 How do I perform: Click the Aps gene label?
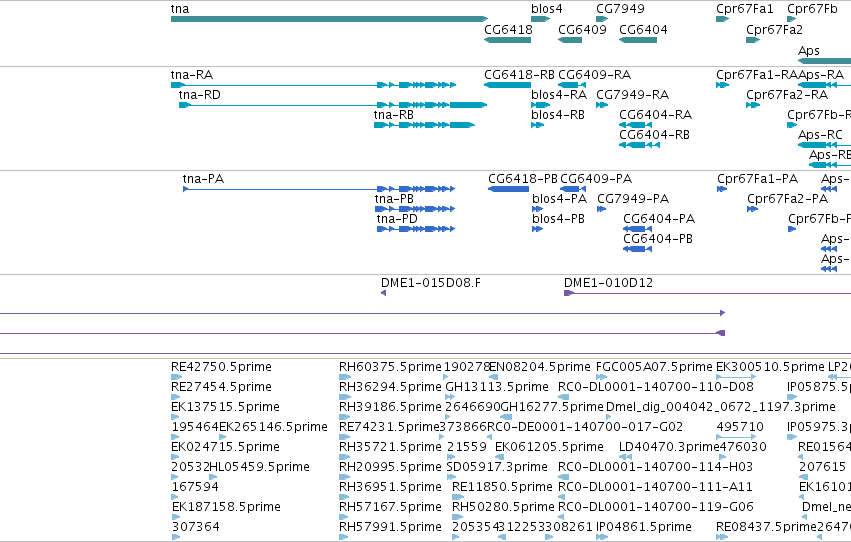809,51
